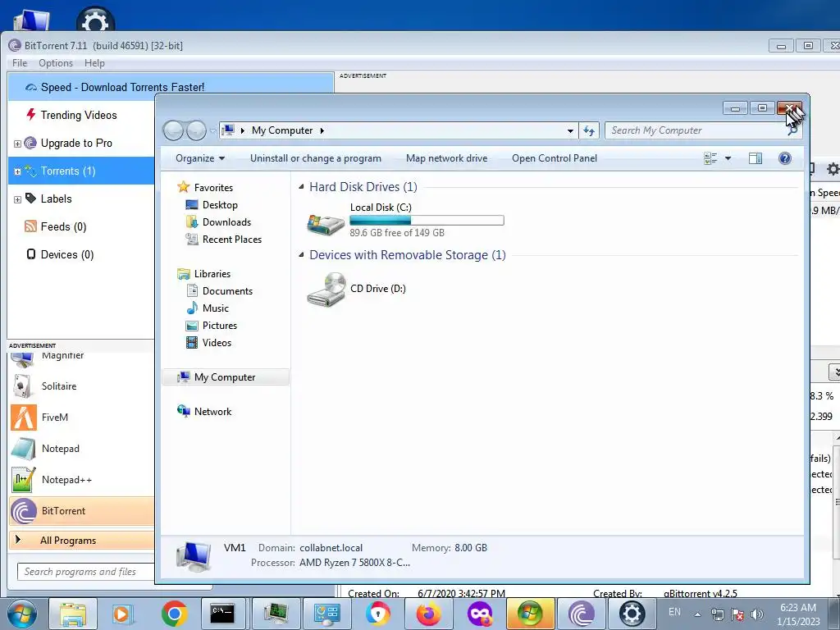Expand All Programs in Start menu

point(81,540)
